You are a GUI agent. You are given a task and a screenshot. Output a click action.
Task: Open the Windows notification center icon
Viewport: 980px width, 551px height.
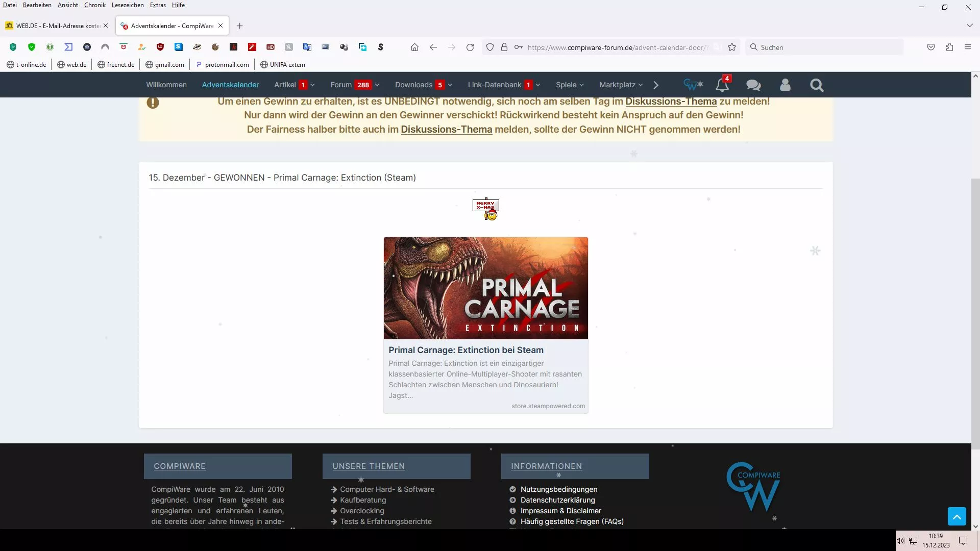963,541
